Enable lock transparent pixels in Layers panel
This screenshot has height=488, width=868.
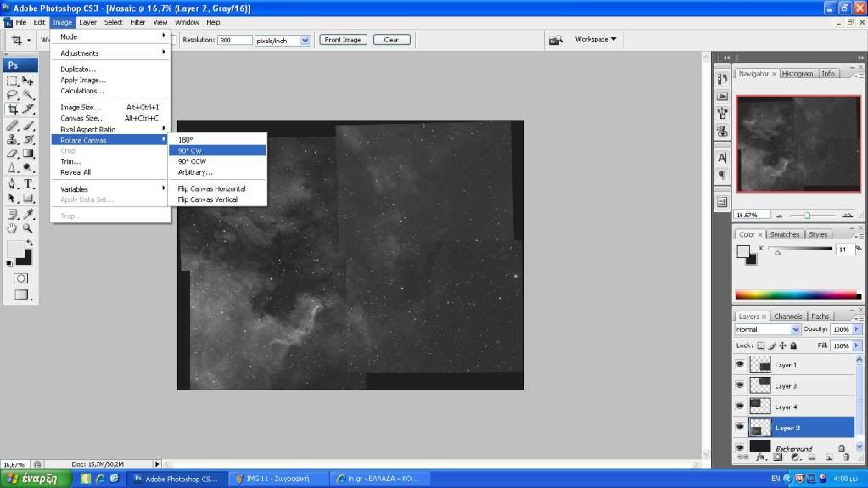[x=761, y=345]
